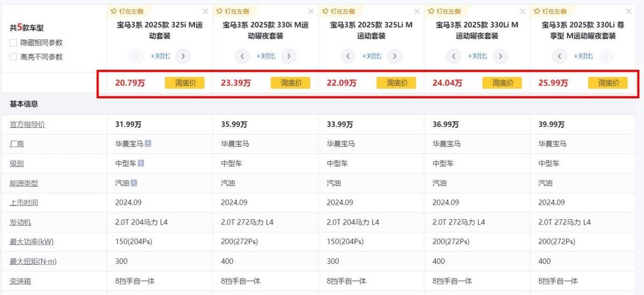Image resolution: width=644 pixels, height=295 pixels.
Task: Add 330Li M运动曜夜套装 via +对比
Action: (478, 56)
